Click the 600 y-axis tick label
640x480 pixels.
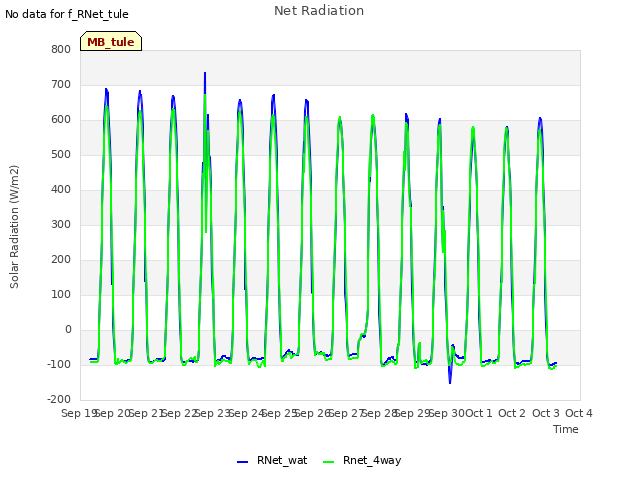pyautogui.click(x=61, y=120)
